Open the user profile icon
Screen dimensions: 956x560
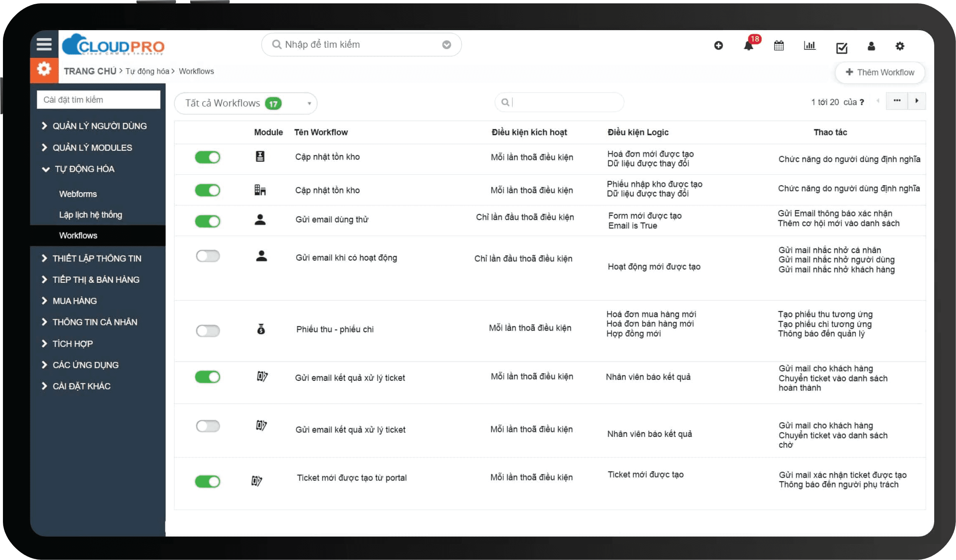(871, 46)
